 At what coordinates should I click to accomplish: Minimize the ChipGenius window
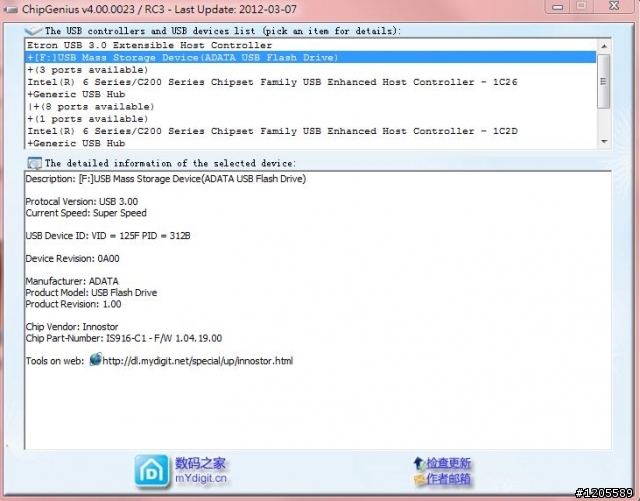[x=558, y=7]
